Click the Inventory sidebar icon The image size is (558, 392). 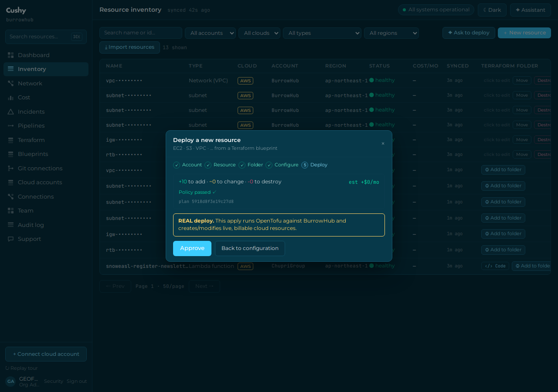[x=10, y=69]
